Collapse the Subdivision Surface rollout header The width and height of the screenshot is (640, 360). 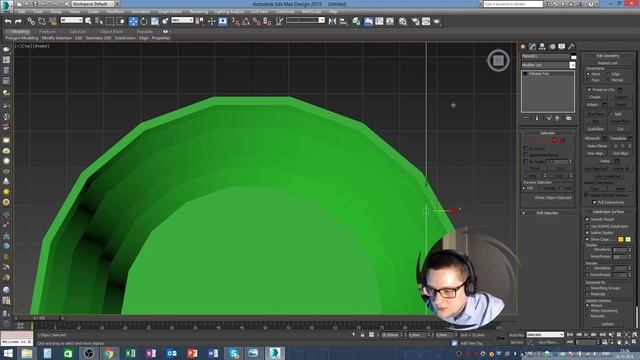[608, 212]
